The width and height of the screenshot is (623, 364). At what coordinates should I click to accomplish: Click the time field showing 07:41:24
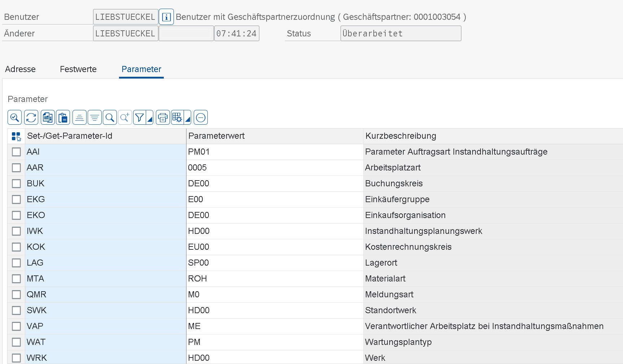(x=237, y=34)
